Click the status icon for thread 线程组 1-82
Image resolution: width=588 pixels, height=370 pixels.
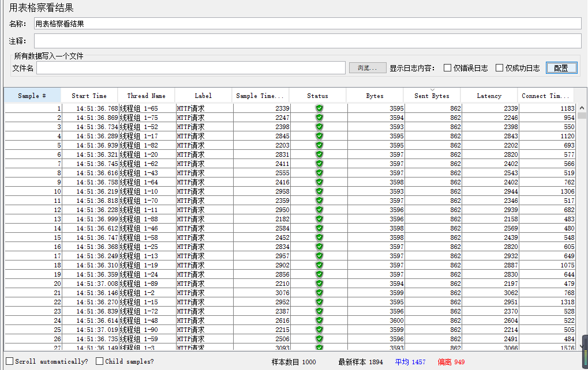coord(319,145)
